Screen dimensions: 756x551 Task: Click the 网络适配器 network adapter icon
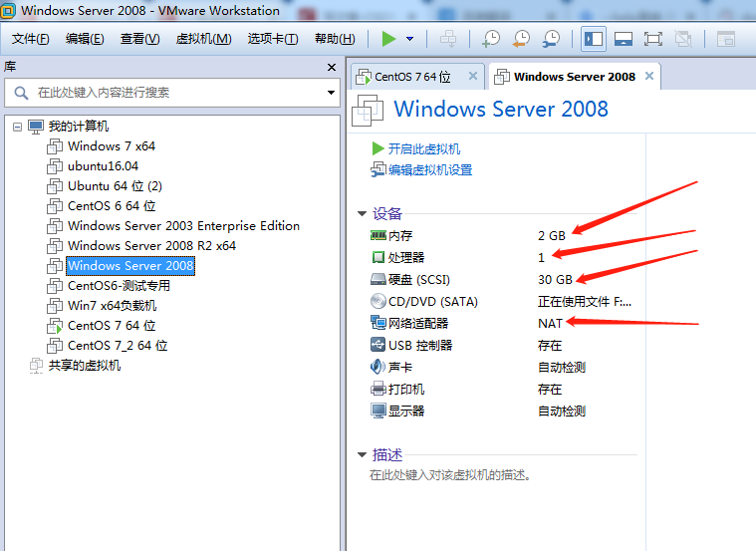tap(378, 323)
